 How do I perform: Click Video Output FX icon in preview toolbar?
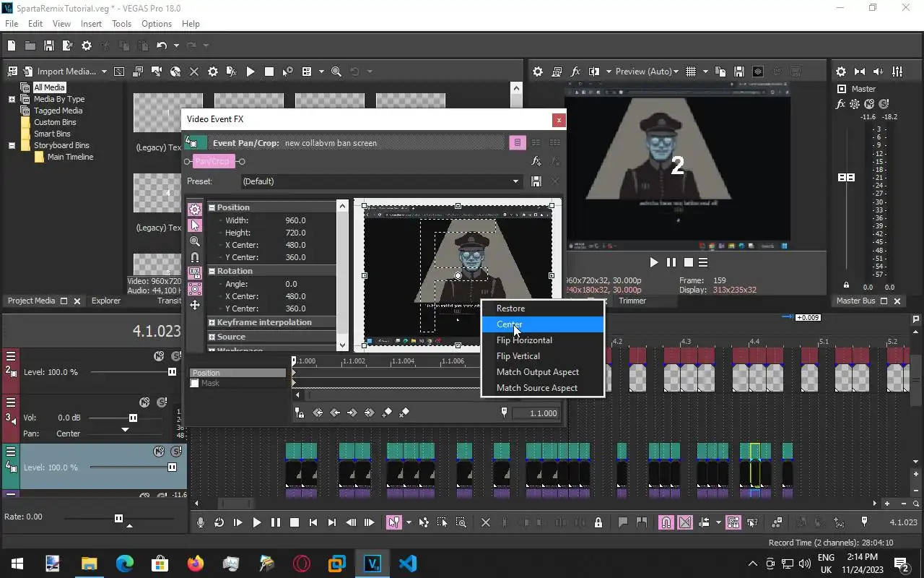pos(575,72)
